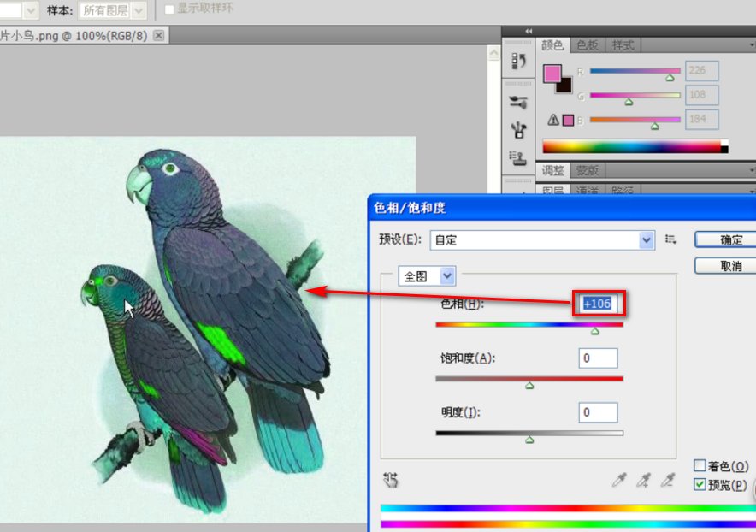Uncheck the 预览 (Preview) checkbox
756x532 pixels.
tap(700, 485)
